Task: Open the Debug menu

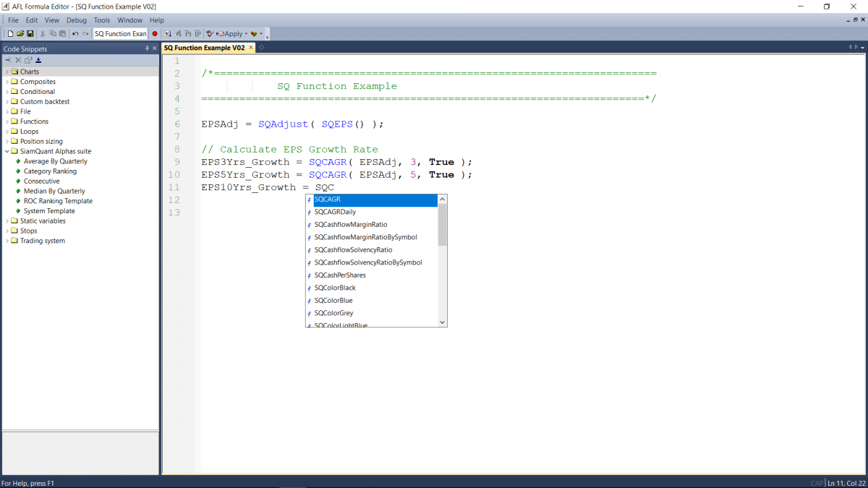Action: tap(76, 20)
